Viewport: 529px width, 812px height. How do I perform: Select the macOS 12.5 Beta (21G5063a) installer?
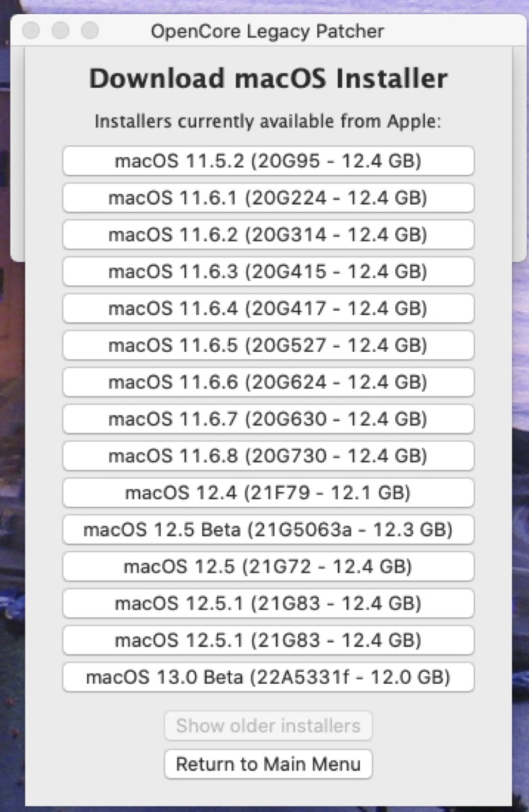(268, 530)
